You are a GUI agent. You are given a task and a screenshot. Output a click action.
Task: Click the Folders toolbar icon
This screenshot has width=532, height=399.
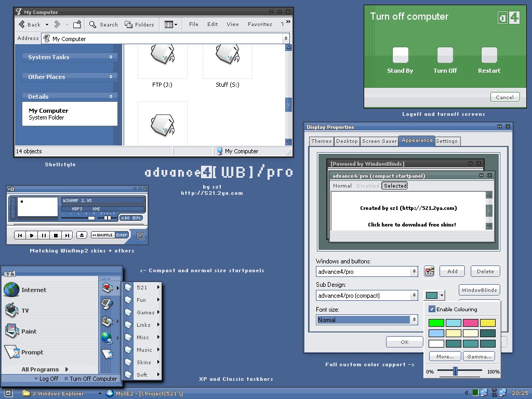(x=130, y=24)
